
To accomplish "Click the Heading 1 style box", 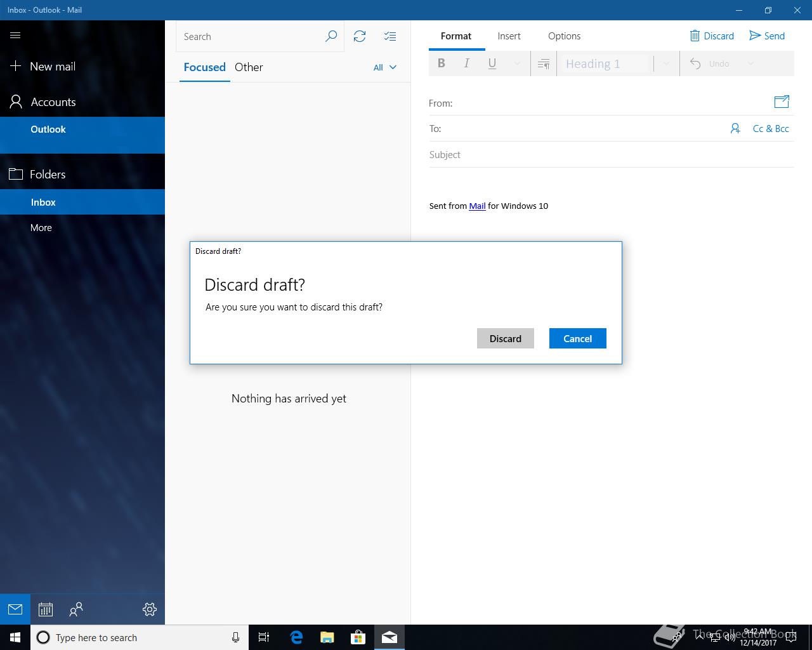I will point(606,63).
